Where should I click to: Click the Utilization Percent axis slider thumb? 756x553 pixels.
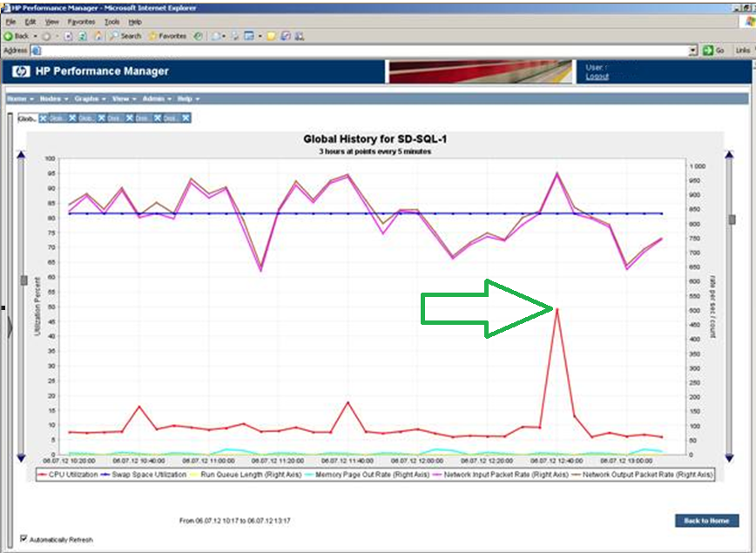[24, 280]
